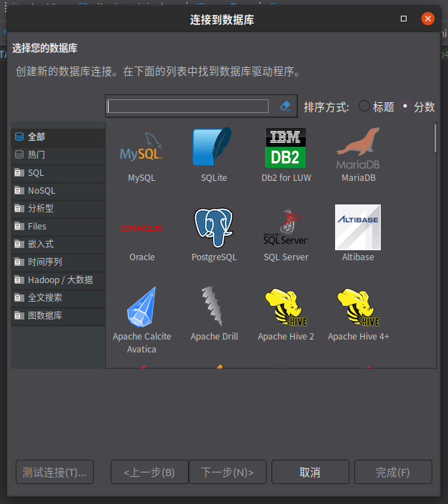
Task: Show the 图数据库 (graph) category
Action: pyautogui.click(x=58, y=316)
